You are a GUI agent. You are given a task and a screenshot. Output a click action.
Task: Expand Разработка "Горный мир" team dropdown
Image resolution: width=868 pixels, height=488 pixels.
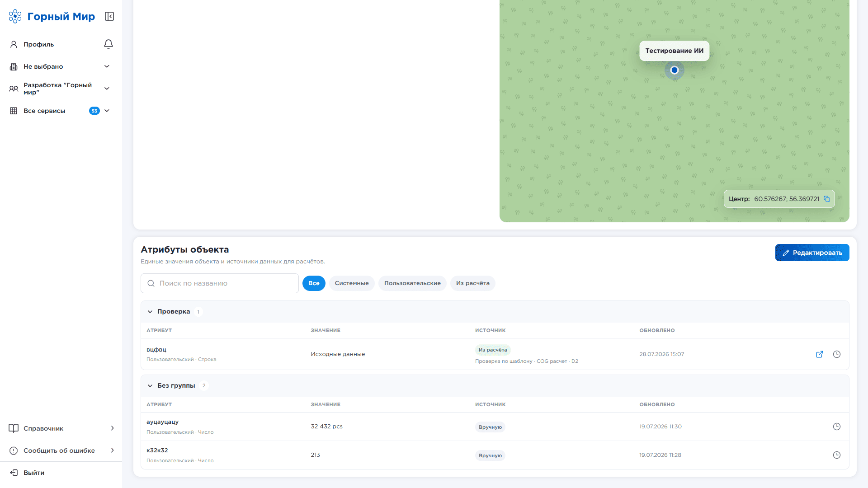click(107, 89)
